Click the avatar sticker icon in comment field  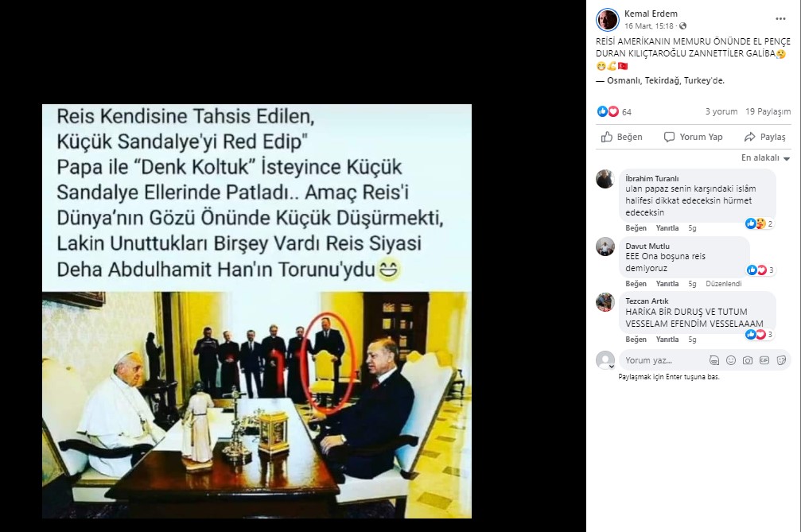tap(714, 360)
